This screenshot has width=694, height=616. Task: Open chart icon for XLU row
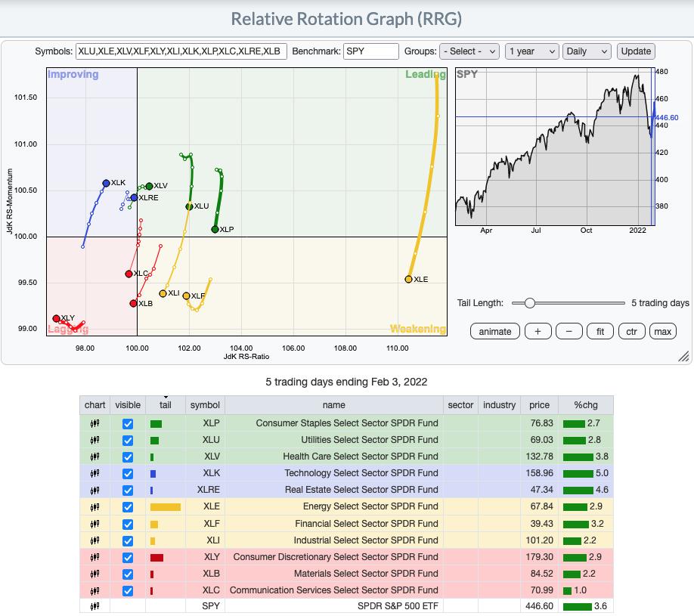(94, 441)
